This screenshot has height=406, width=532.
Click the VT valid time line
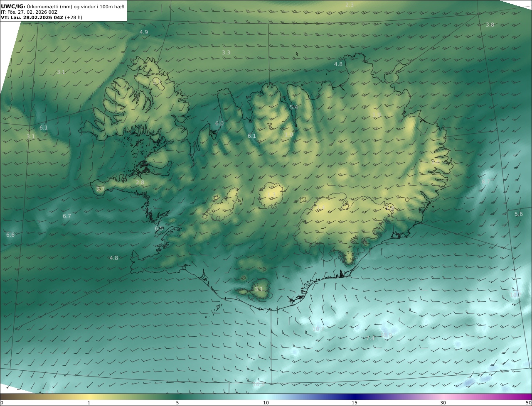click(x=41, y=18)
